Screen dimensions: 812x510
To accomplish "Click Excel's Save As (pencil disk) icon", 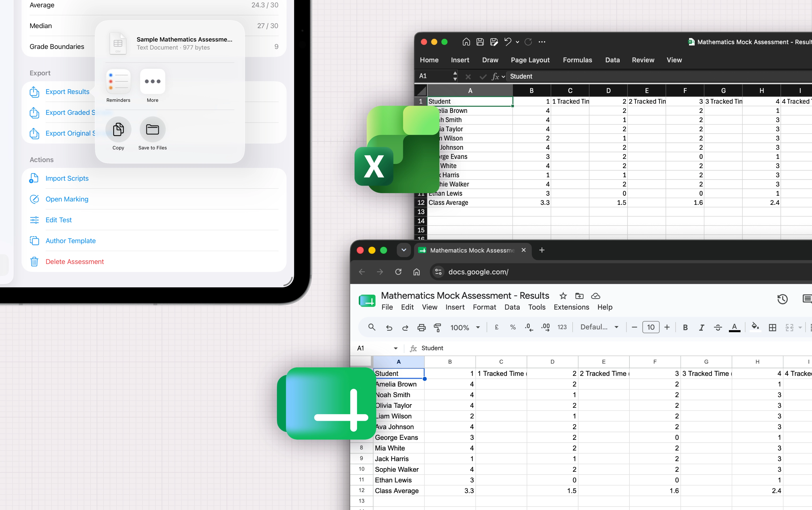I will click(494, 42).
